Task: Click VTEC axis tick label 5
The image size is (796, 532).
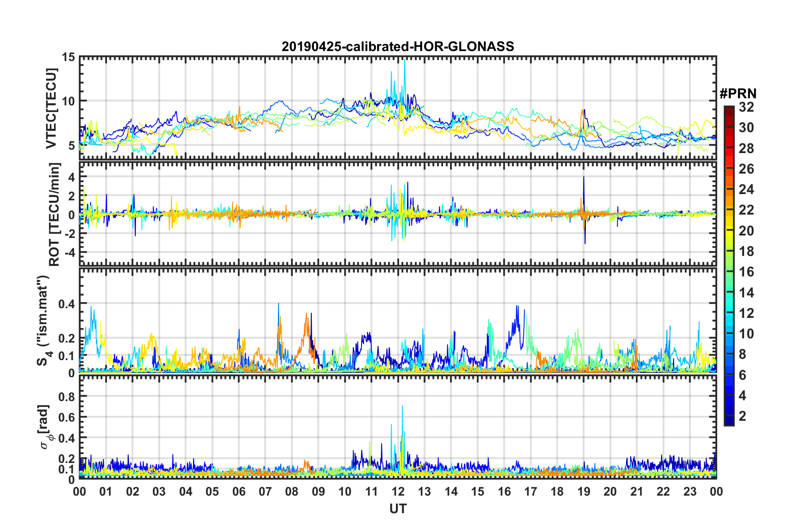Action: [x=72, y=146]
